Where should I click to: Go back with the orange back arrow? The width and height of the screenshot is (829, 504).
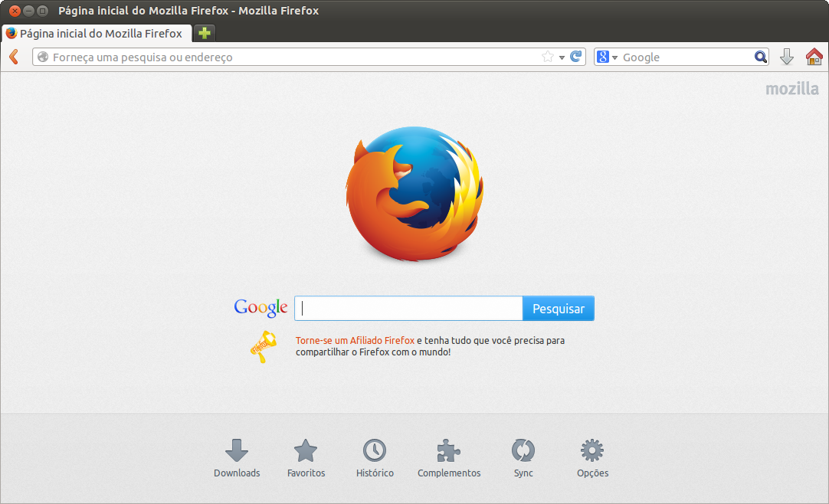[15, 57]
